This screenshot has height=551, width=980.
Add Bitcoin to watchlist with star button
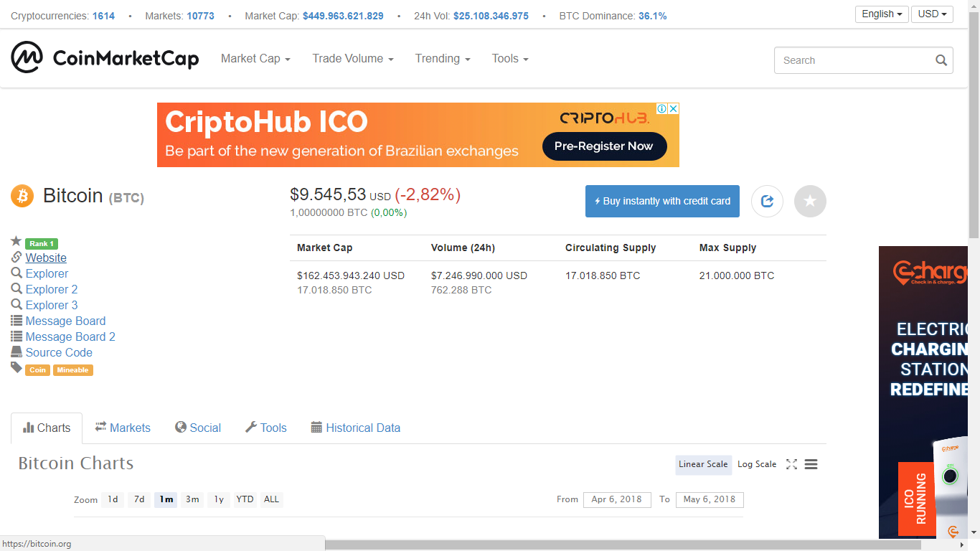[810, 201]
